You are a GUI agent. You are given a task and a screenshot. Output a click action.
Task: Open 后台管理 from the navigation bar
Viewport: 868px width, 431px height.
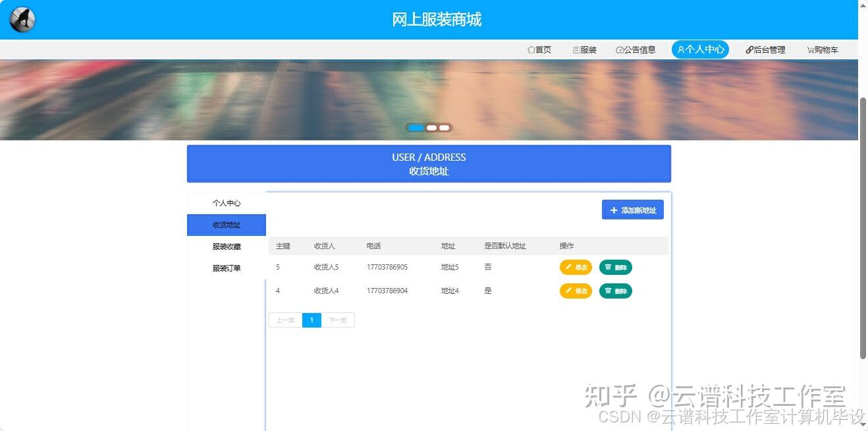765,50
